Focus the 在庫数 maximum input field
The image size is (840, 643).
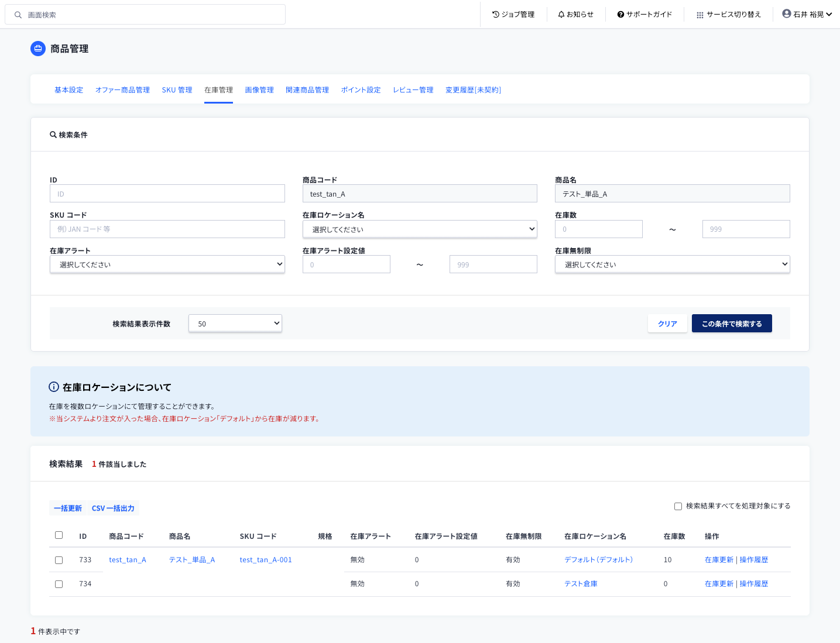(x=746, y=229)
